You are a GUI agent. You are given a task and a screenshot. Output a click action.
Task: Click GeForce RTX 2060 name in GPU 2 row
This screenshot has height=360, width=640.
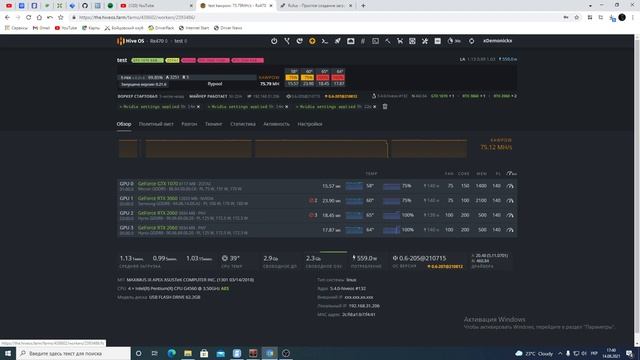coord(158,213)
